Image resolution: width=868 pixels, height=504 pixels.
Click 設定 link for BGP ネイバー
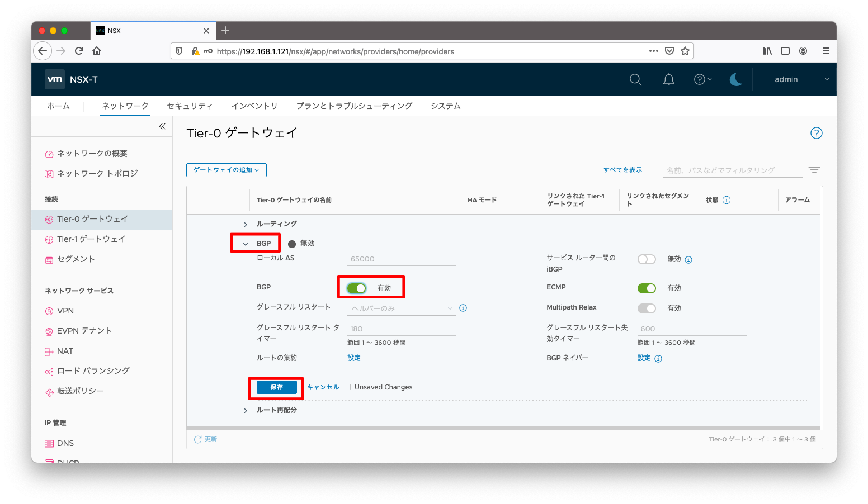(x=644, y=358)
